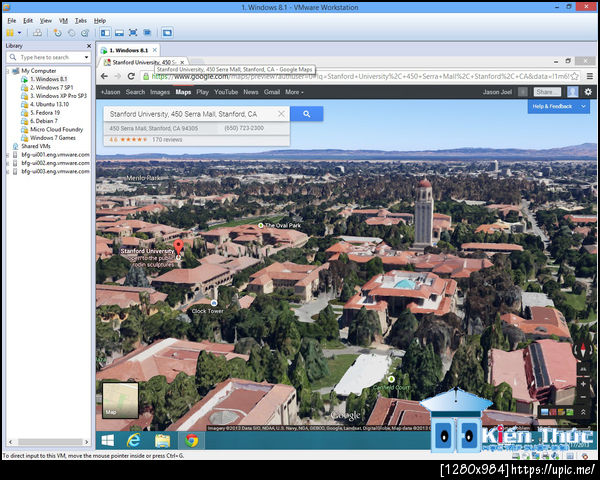The width and height of the screenshot is (600, 480).
Task: Open the Windows Start button in VM
Action: (x=108, y=441)
